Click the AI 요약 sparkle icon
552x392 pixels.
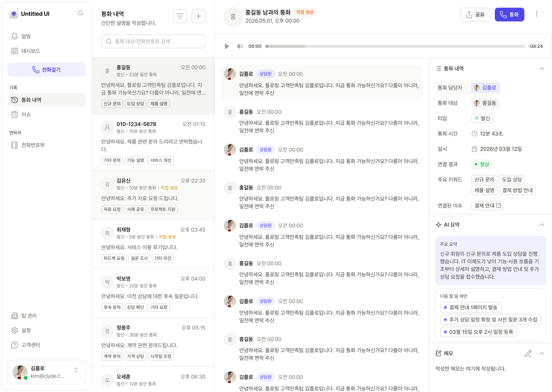[x=439, y=225]
